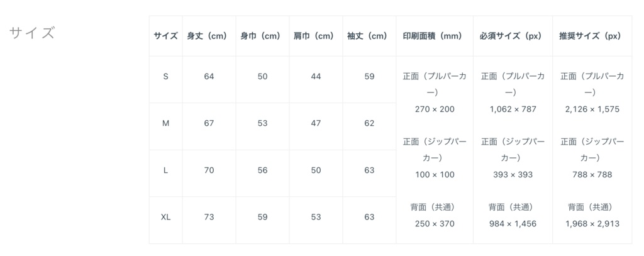Select the XL size row label
644x256 pixels.
pos(166,217)
